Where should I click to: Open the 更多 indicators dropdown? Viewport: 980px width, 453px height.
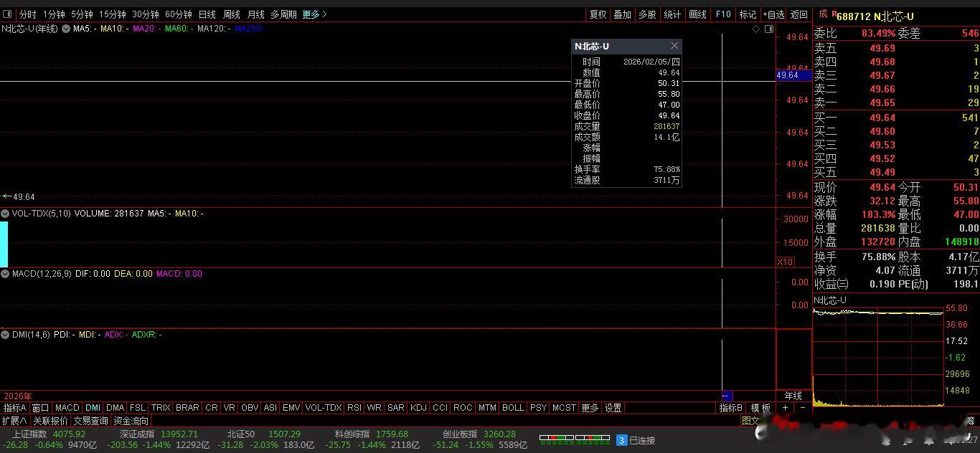(589, 407)
